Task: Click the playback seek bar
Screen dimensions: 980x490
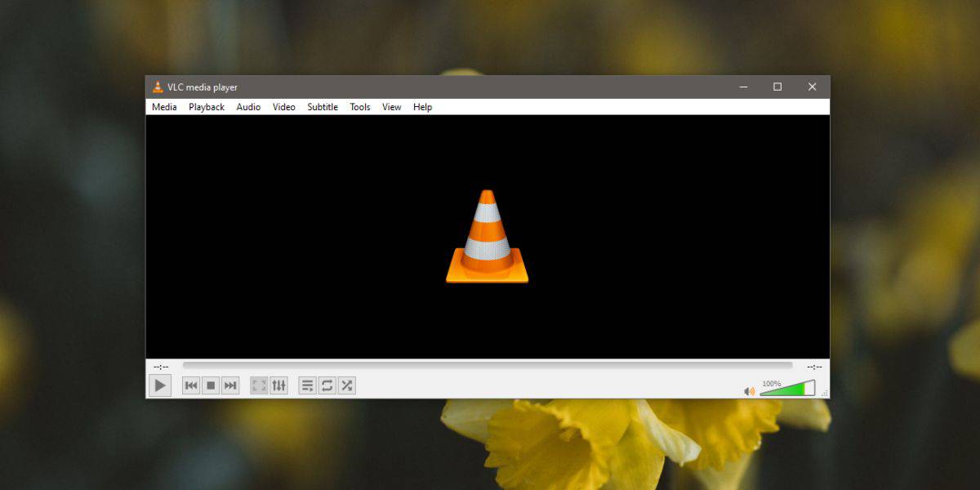Action: (x=488, y=366)
